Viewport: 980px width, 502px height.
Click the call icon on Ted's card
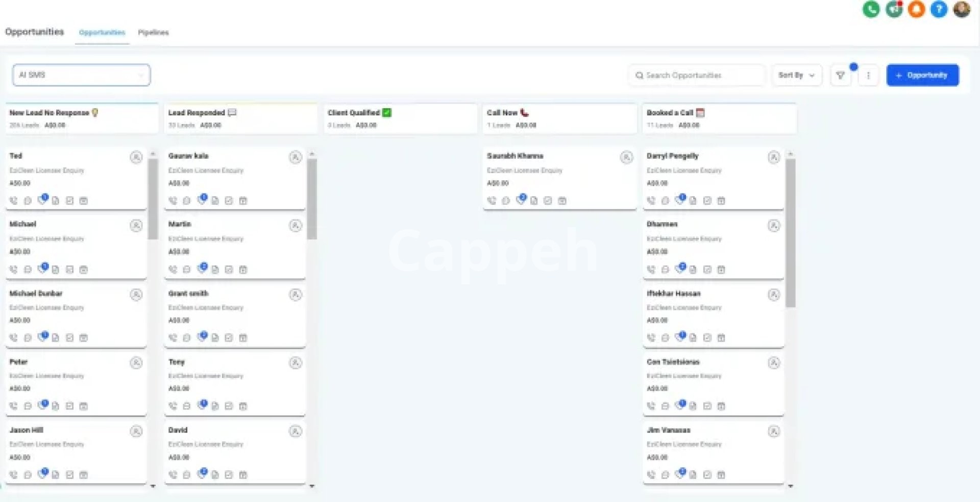click(x=14, y=201)
